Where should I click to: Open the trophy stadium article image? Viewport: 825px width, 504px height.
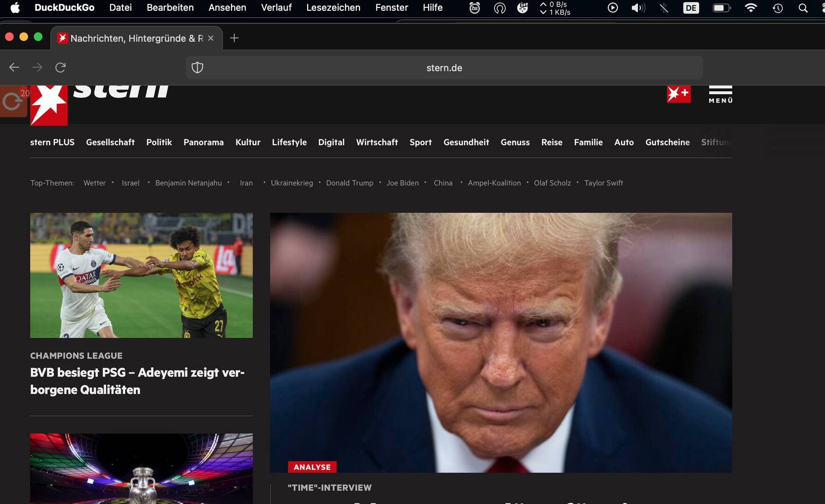(141, 469)
